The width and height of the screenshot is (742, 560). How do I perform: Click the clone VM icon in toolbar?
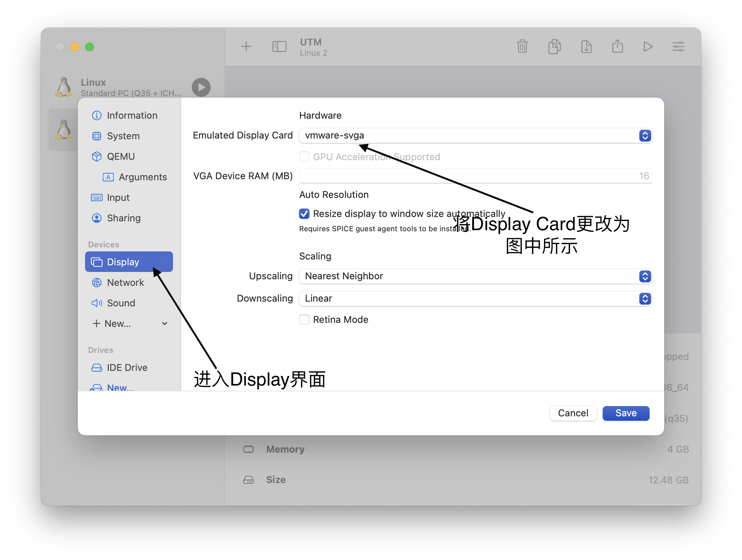[x=554, y=47]
